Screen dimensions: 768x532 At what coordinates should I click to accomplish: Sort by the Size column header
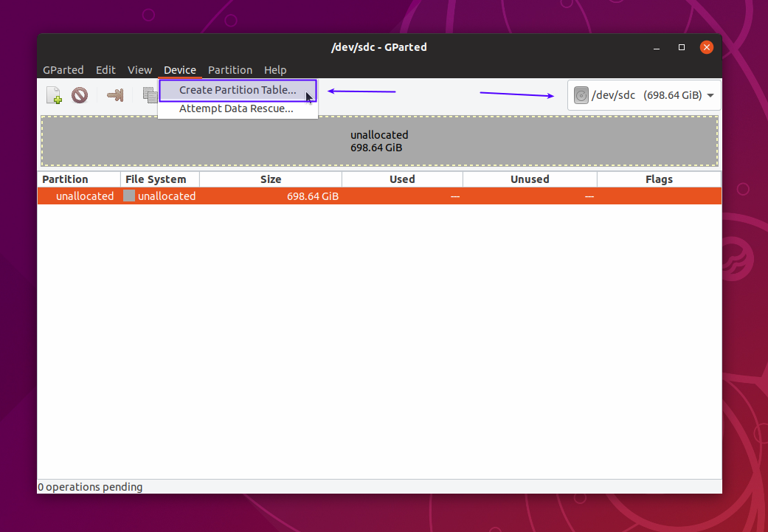[271, 179]
